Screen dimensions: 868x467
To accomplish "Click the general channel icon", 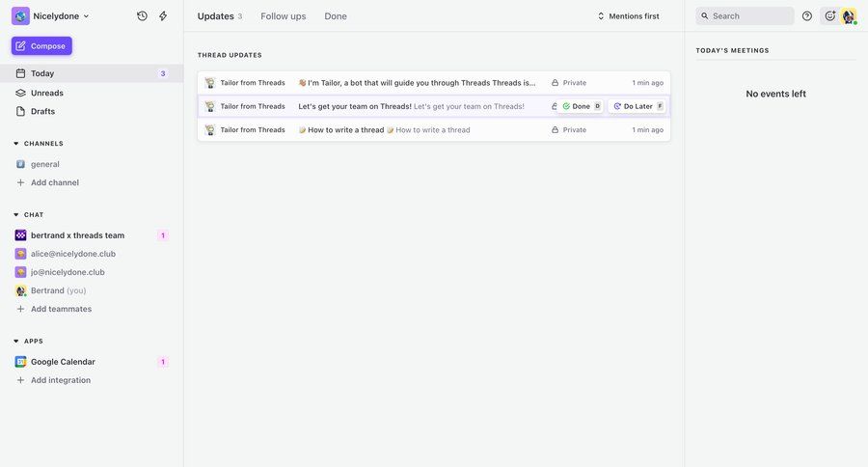I will (x=20, y=164).
